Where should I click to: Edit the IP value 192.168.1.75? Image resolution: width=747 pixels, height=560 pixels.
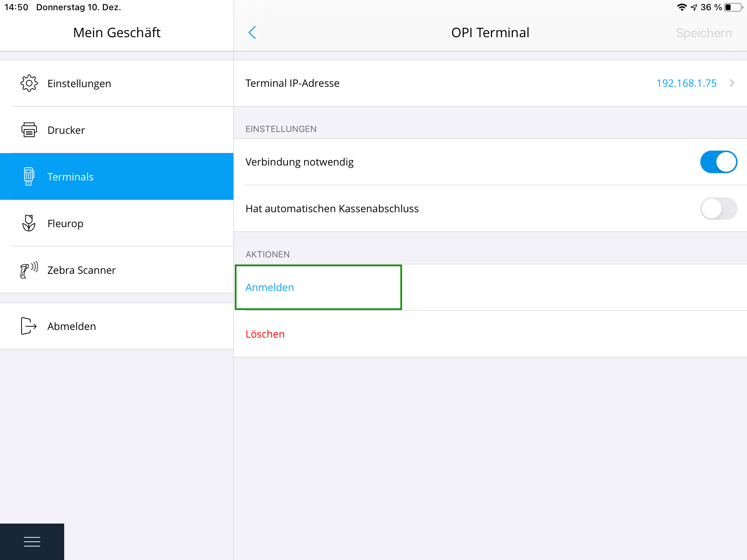click(x=686, y=83)
